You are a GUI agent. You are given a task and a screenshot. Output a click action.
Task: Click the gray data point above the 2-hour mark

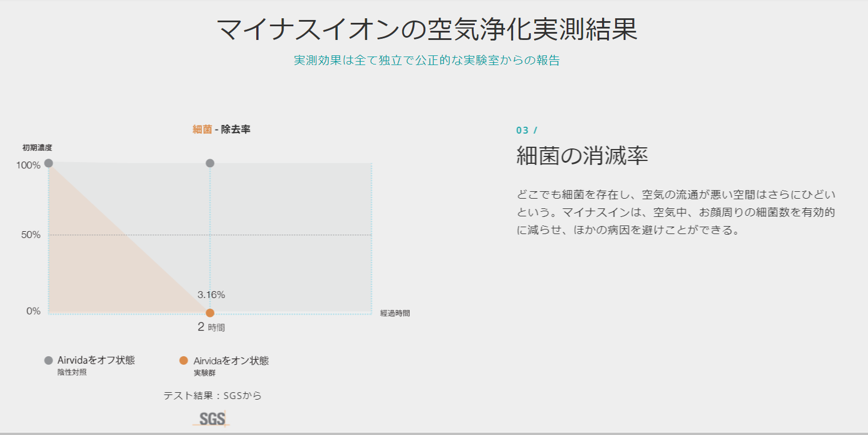(210, 163)
